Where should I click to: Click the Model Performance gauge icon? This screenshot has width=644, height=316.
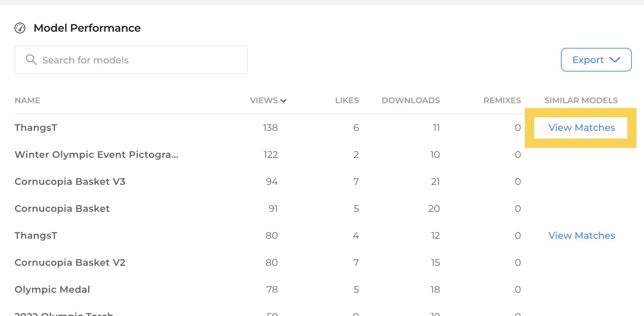click(20, 28)
